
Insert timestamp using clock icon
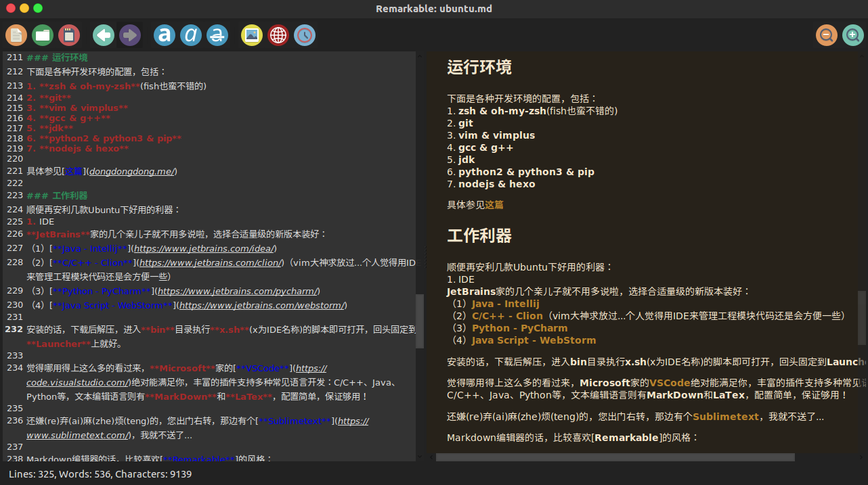[x=305, y=34]
